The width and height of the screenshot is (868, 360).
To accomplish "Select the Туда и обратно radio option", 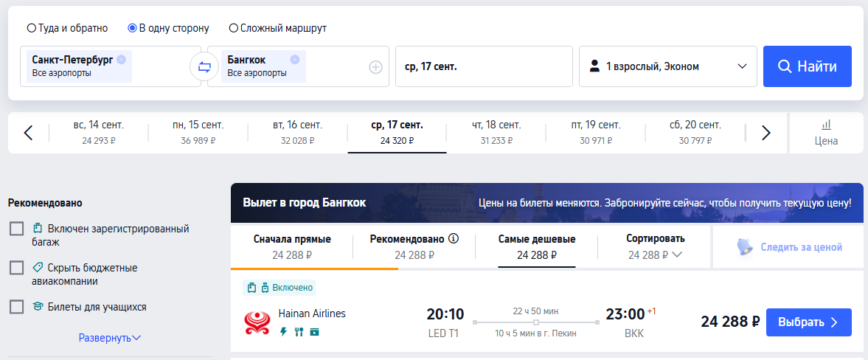I will point(32,28).
